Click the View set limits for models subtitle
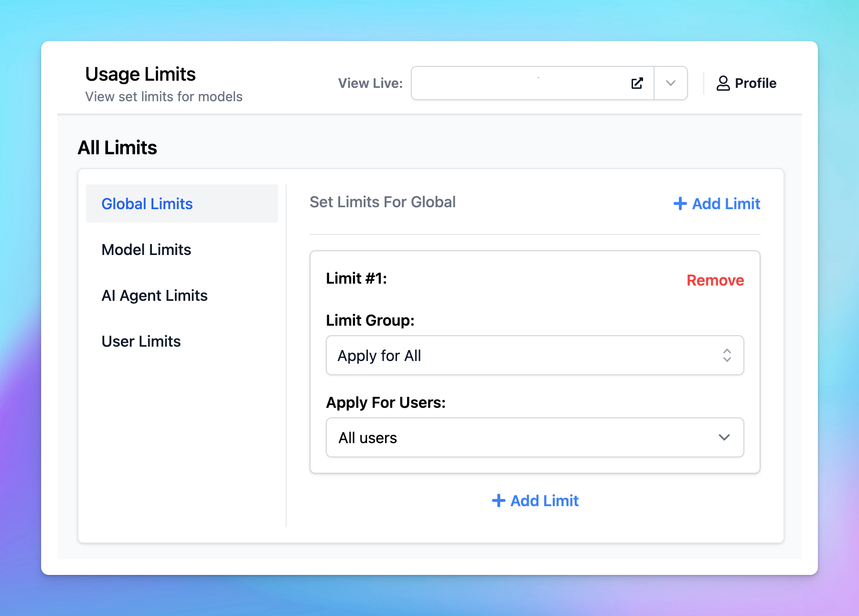Image resolution: width=859 pixels, height=616 pixels. (x=164, y=96)
